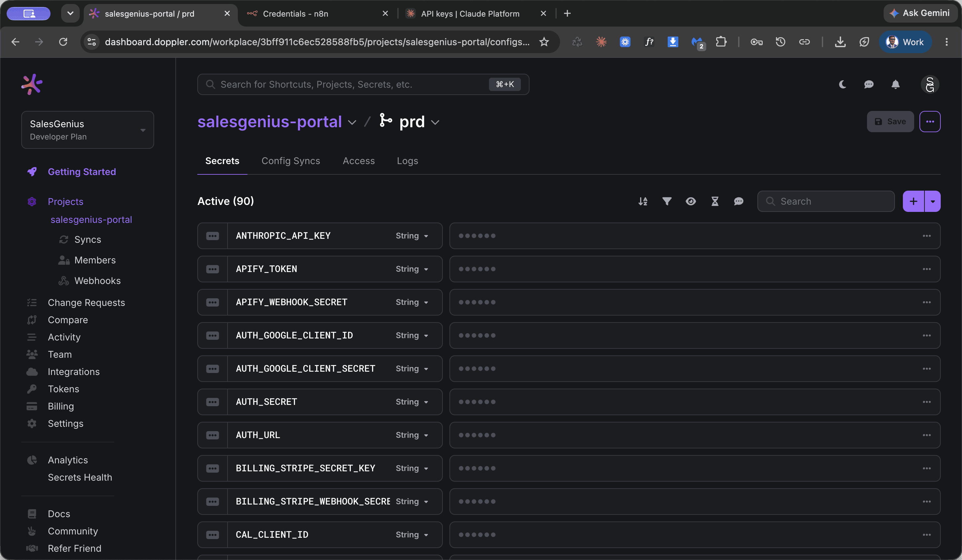The width and height of the screenshot is (962, 560).
Task: Add a new secret with plus button
Action: [x=913, y=201]
